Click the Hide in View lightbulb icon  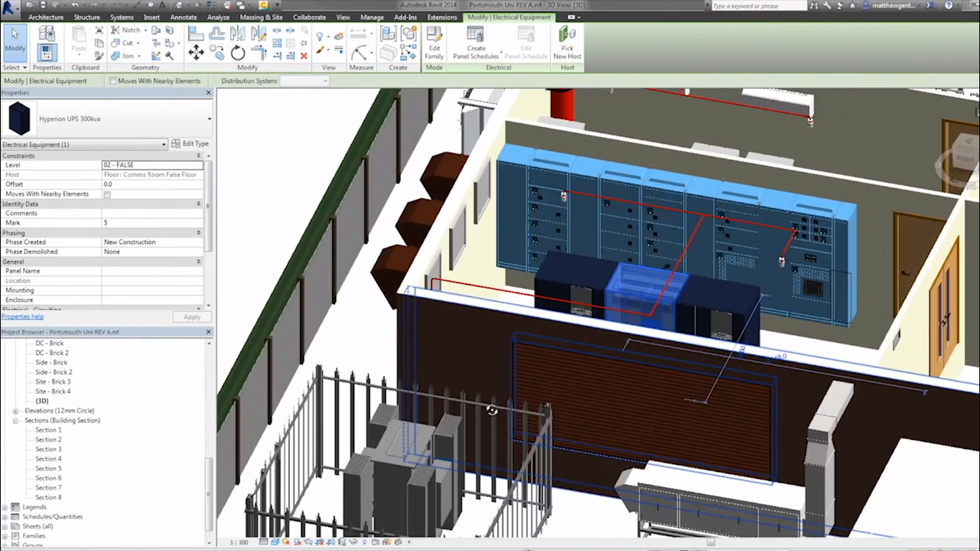pyautogui.click(x=320, y=35)
